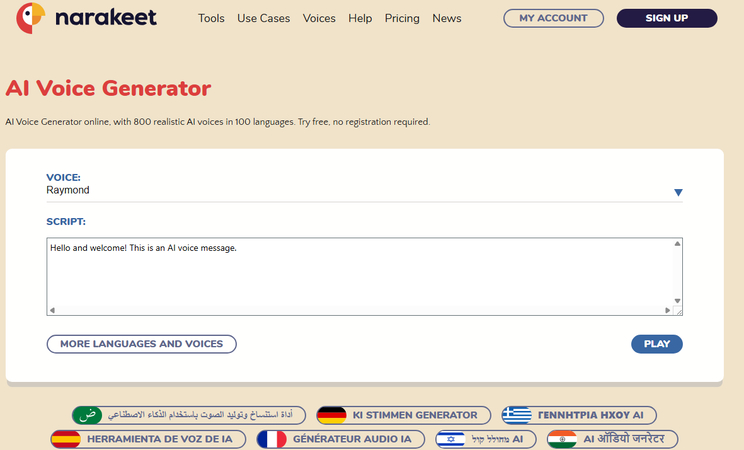Open the Arabic voice generator link

click(x=189, y=415)
